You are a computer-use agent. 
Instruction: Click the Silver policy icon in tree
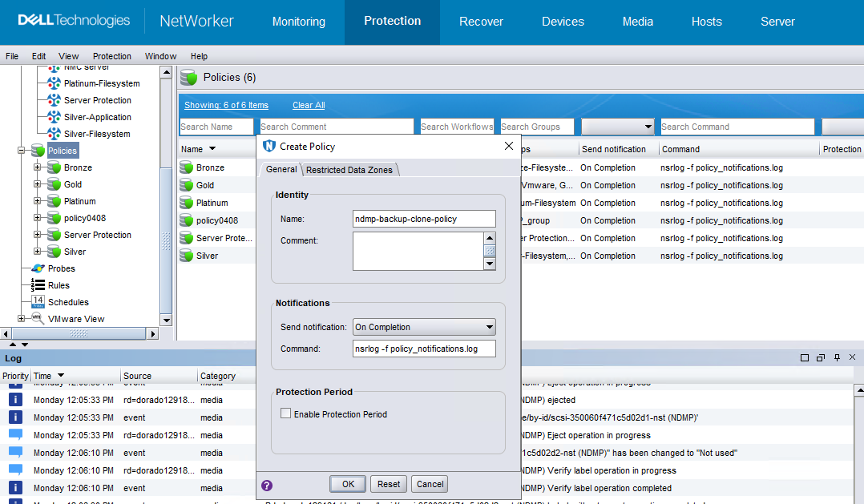[54, 252]
